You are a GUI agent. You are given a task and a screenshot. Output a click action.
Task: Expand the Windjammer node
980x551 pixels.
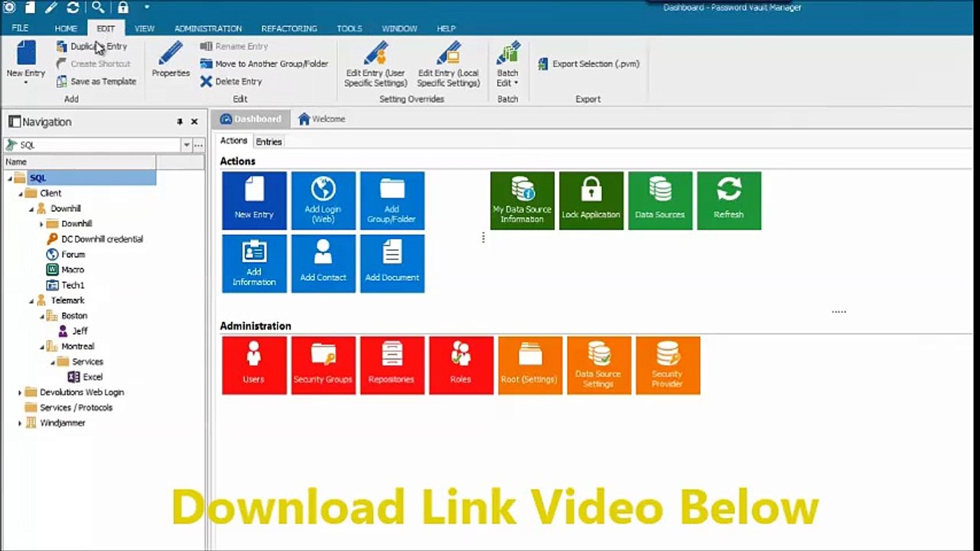[20, 423]
